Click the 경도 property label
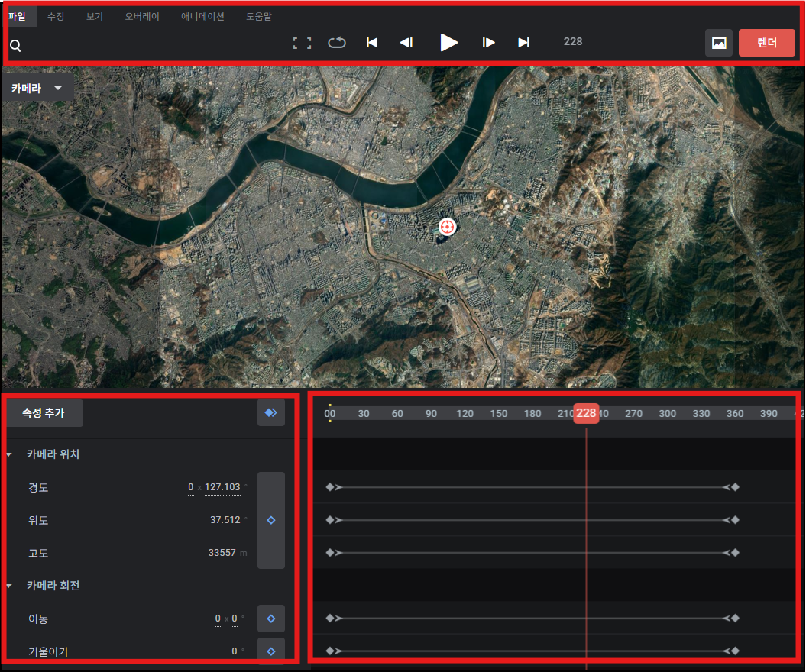The width and height of the screenshot is (806, 672). point(38,487)
